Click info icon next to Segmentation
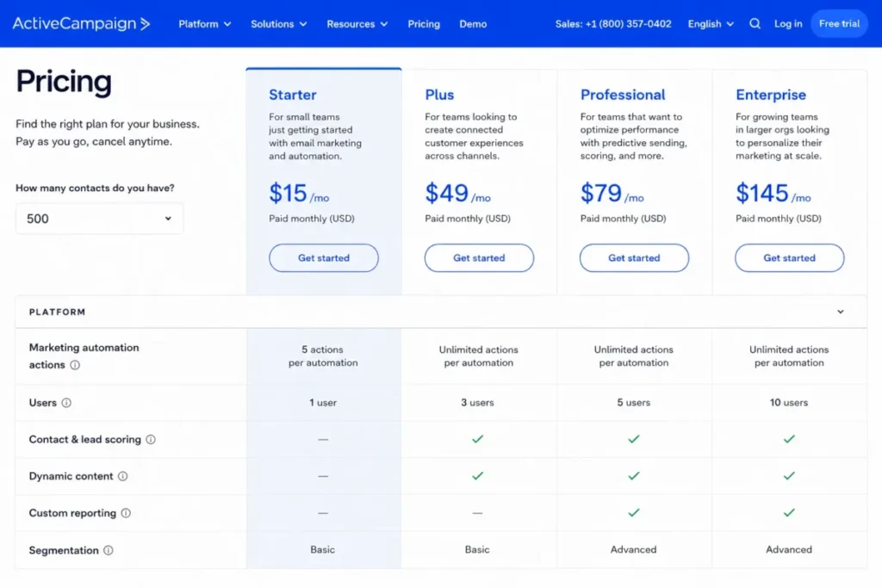Screen dimensions: 882x588 (x=109, y=550)
